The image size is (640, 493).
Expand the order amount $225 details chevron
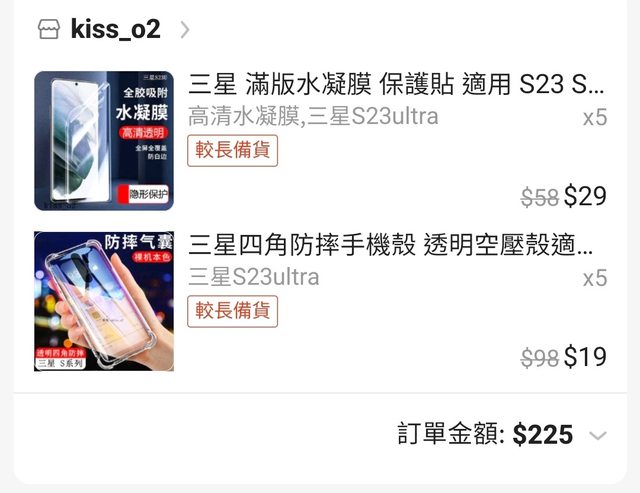pyautogui.click(x=598, y=435)
